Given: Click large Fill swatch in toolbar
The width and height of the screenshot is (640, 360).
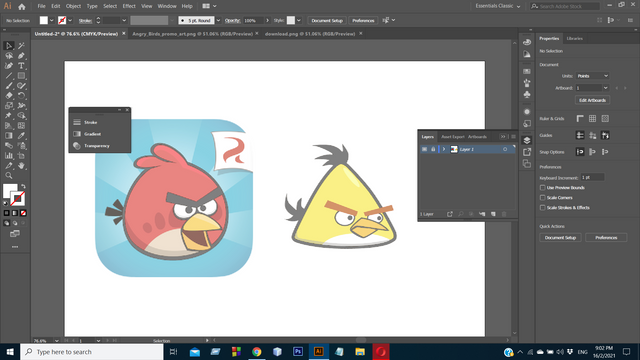Looking at the screenshot, I should (9, 190).
